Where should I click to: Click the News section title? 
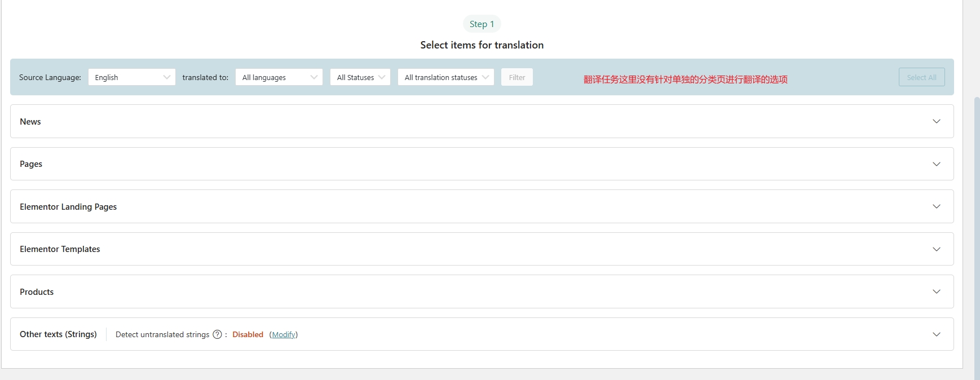point(30,122)
